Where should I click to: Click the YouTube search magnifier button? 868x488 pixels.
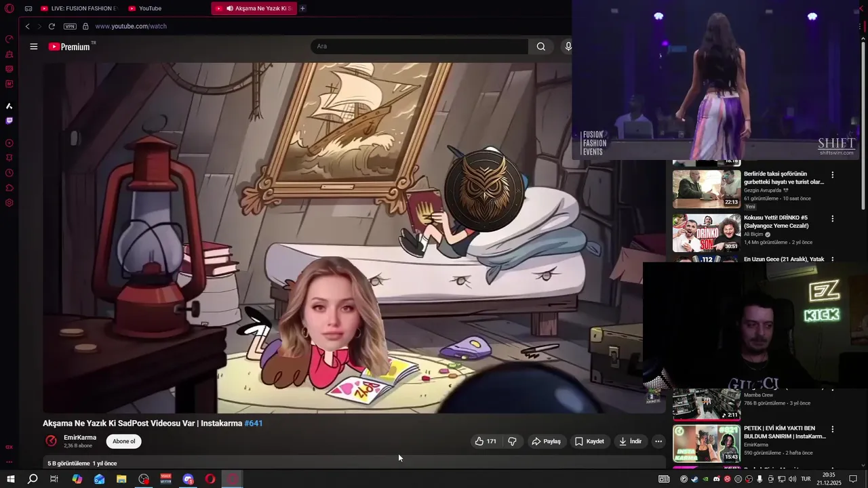[540, 46]
